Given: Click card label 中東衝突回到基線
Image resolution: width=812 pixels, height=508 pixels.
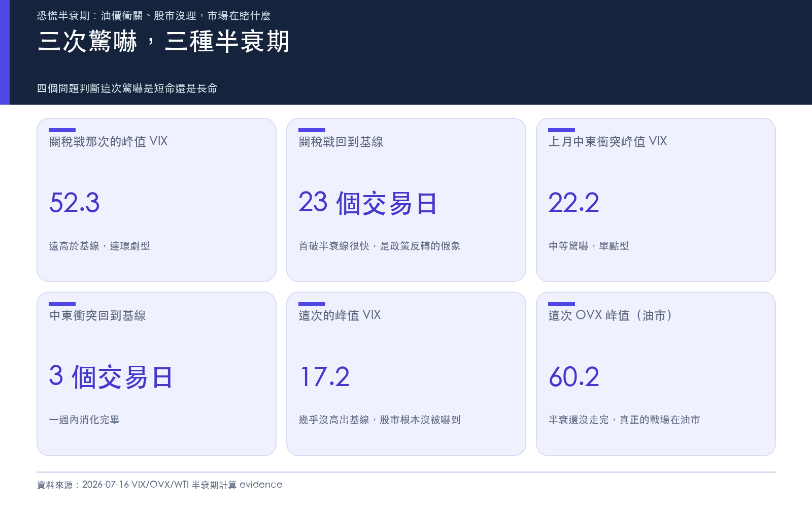Looking at the screenshot, I should pyautogui.click(x=97, y=315).
